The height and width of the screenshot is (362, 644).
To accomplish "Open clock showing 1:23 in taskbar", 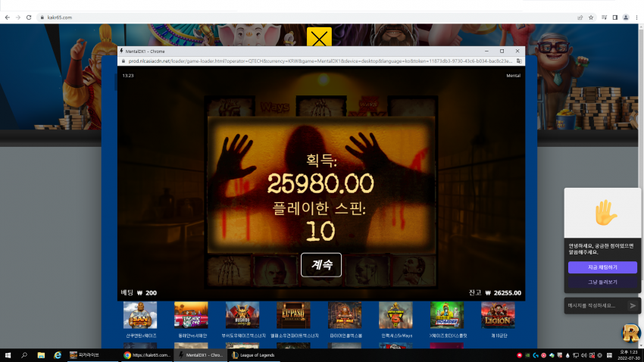I will point(628,355).
